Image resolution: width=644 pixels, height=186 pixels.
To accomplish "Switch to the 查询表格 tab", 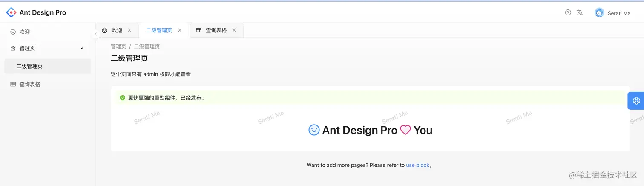I will tap(216, 30).
